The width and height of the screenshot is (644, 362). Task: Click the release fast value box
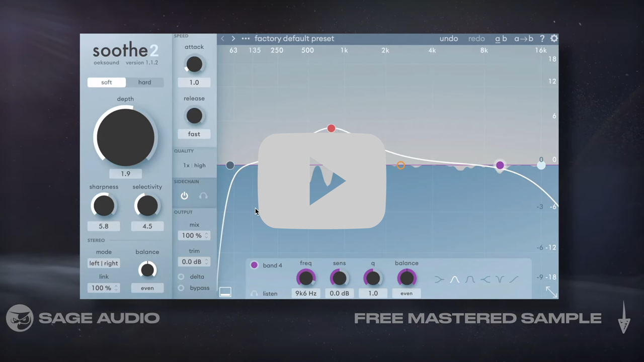point(194,134)
